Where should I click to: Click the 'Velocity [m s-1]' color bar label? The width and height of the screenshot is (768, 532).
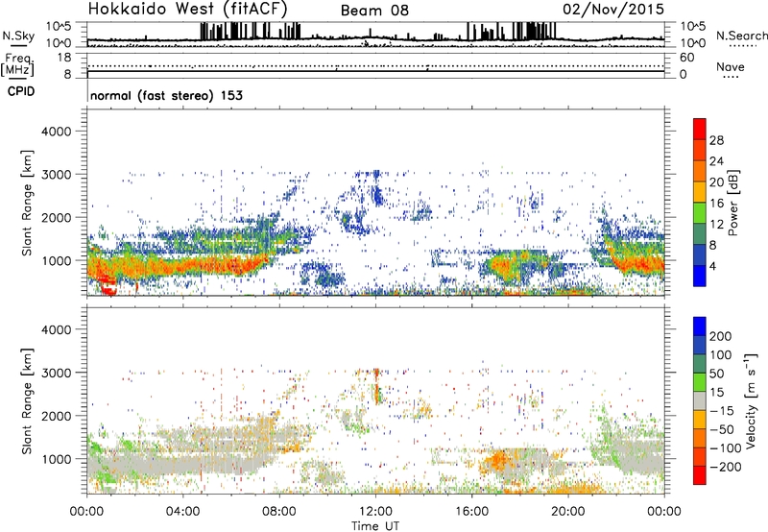[752, 400]
